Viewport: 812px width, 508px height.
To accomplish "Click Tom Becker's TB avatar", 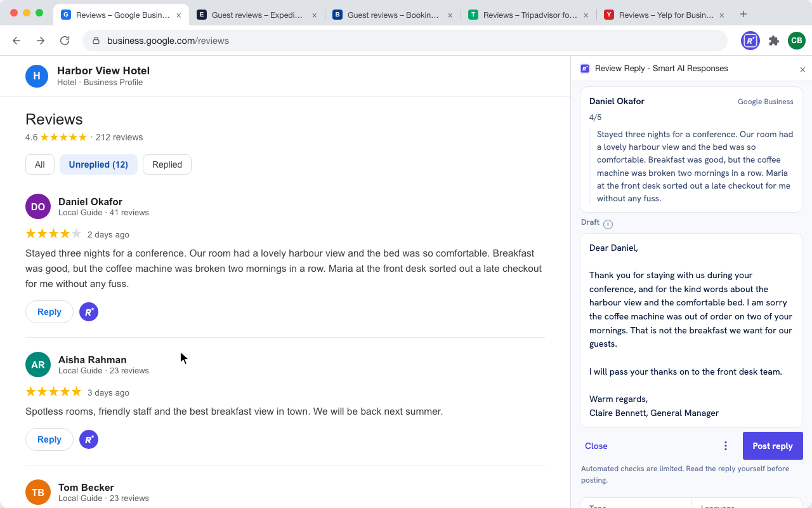I will pos(38,492).
